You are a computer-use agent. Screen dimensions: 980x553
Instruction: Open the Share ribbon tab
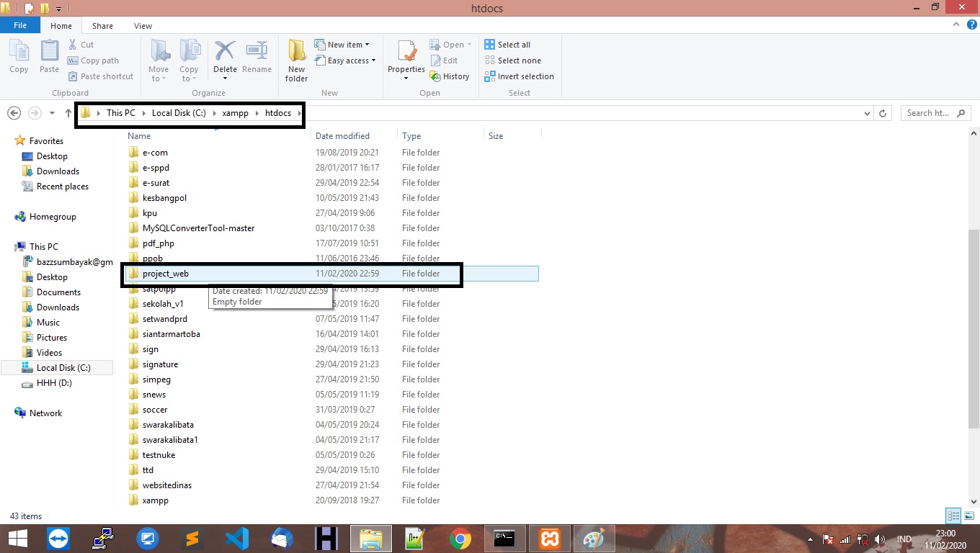pyautogui.click(x=102, y=25)
